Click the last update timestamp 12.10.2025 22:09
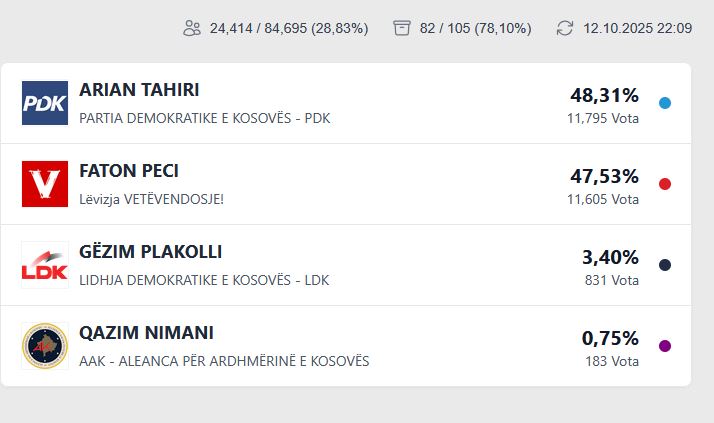The width and height of the screenshot is (714, 423). point(637,28)
